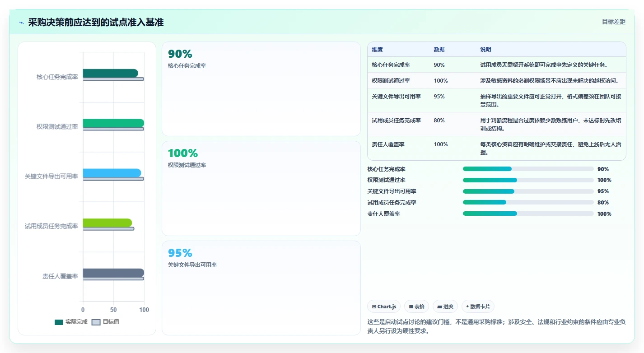Click the 核心任务完成率 progress bar
The height and width of the screenshot is (353, 644).
tap(528, 169)
